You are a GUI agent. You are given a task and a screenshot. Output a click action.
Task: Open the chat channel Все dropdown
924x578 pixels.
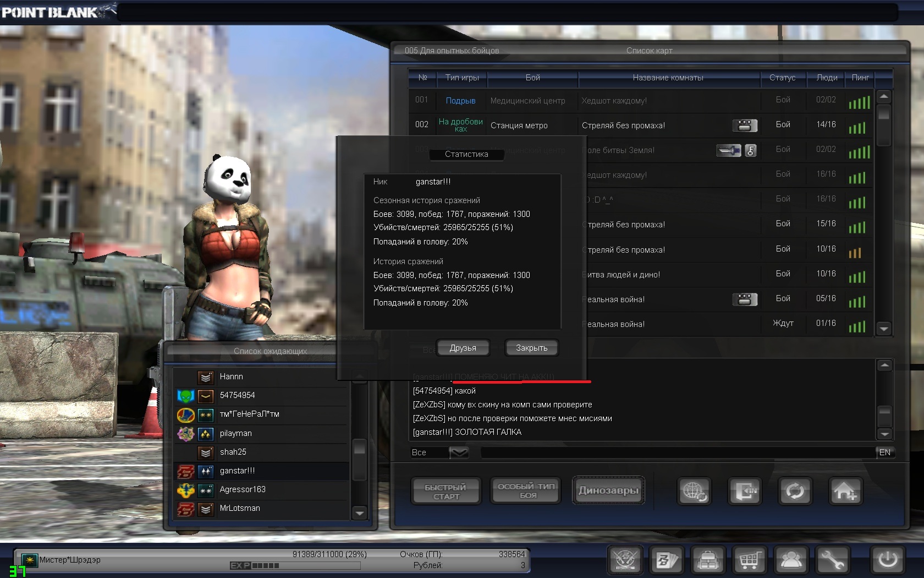pos(459,452)
